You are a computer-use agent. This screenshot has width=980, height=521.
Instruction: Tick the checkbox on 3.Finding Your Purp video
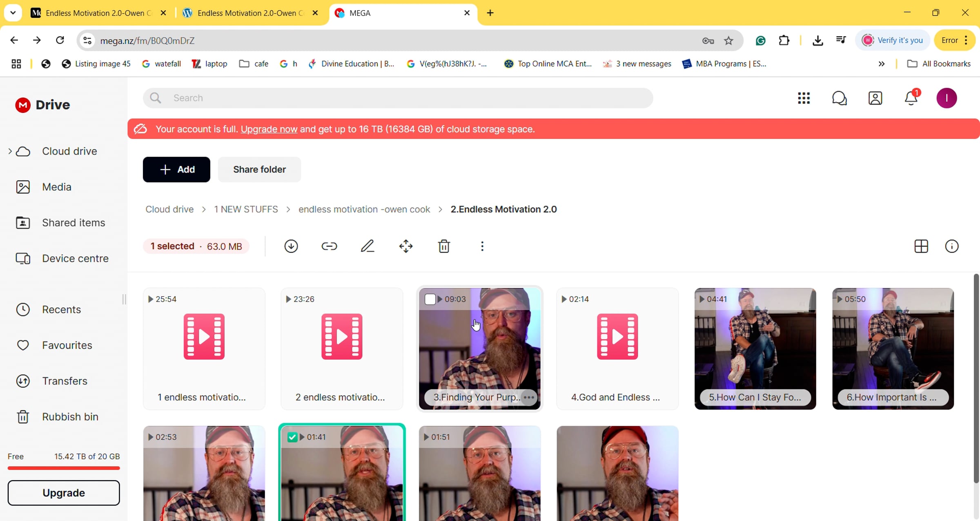pos(430,299)
